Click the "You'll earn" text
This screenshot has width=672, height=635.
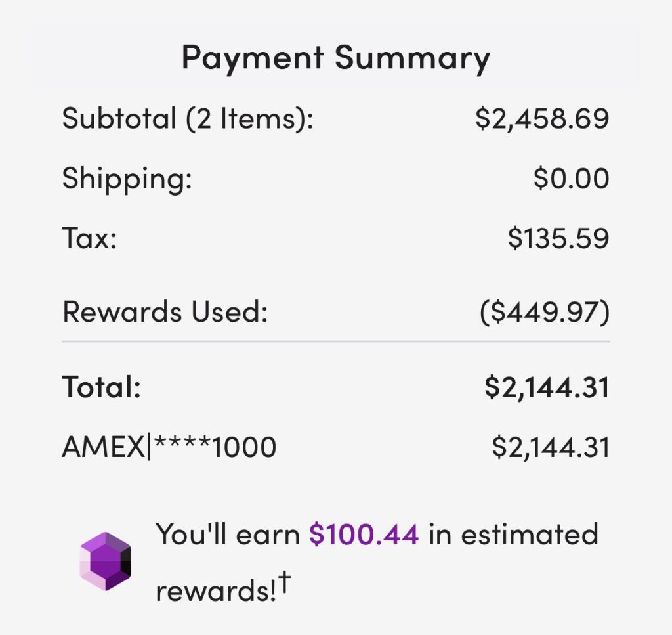click(x=228, y=535)
